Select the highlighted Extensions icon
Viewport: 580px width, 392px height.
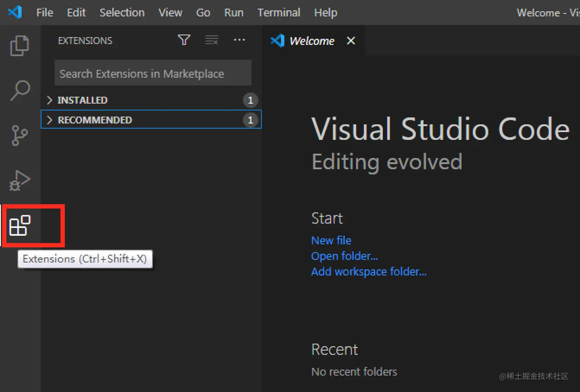(x=19, y=226)
